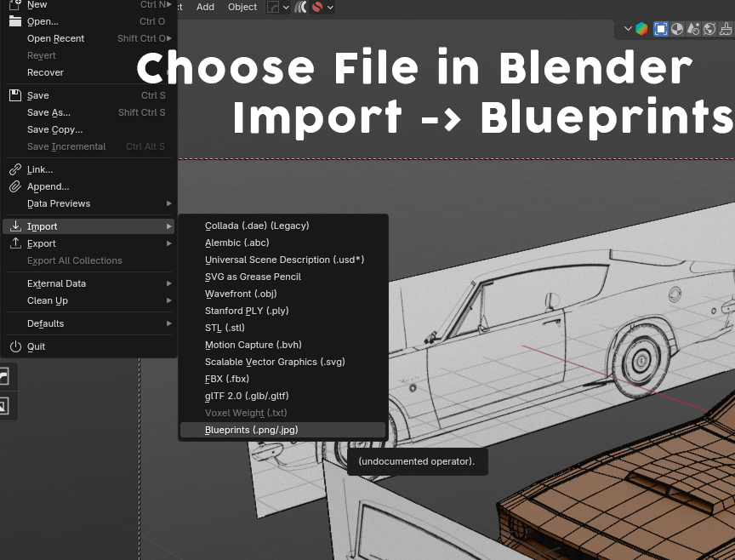Click the brush icon at header right edge
The image size is (735, 560).
pos(726,29)
